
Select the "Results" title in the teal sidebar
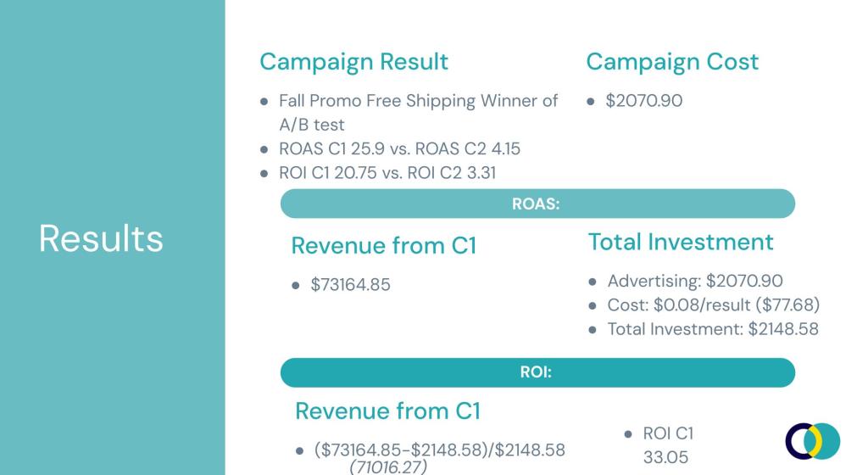pos(101,238)
